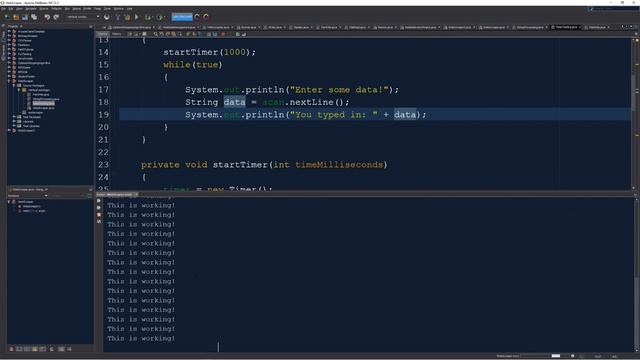Click the while(true) statement on line 15
The image size is (640, 360).
tap(193, 65)
